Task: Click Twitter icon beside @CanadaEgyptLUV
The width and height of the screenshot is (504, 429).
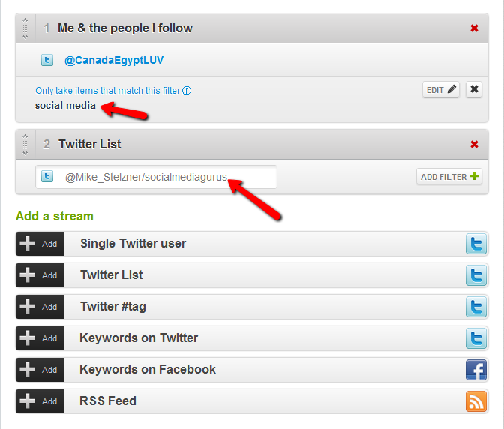Action: tap(47, 60)
